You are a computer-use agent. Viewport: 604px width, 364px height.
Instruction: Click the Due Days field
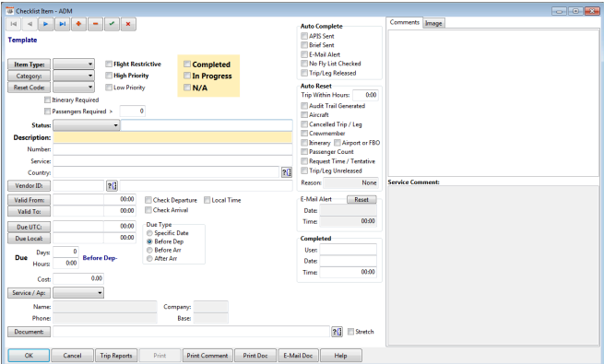point(65,252)
